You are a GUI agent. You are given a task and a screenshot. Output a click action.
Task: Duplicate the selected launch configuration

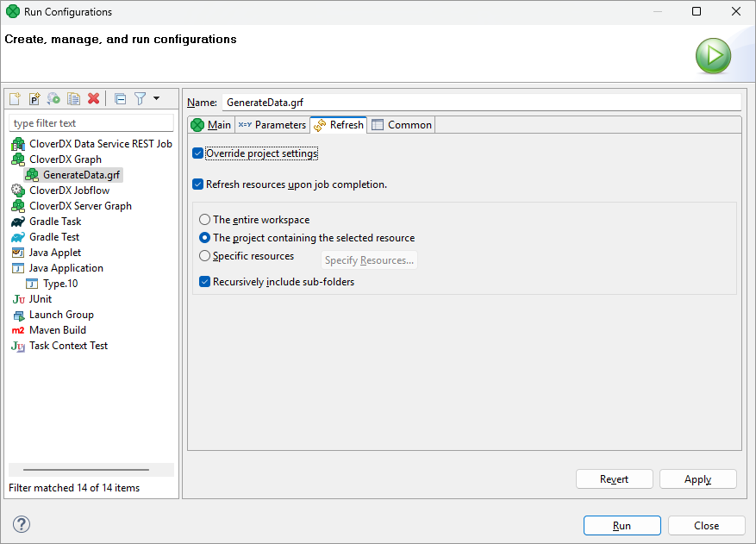tap(73, 98)
